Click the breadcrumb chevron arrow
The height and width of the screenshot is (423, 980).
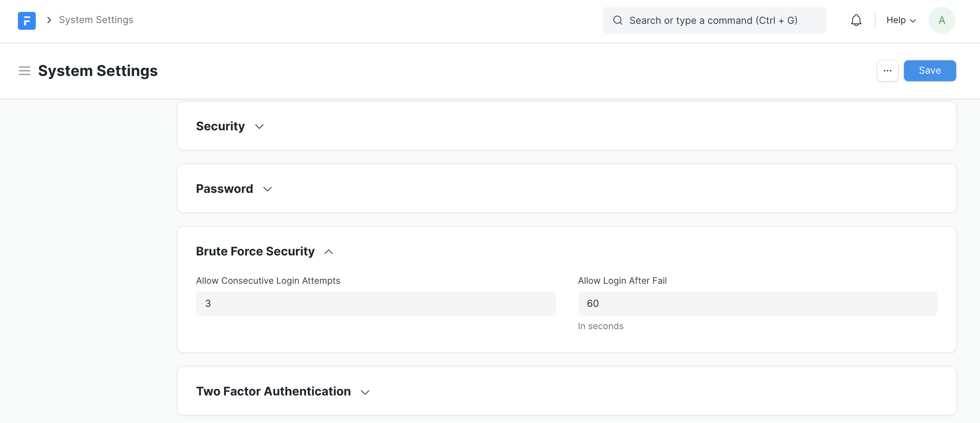pyautogui.click(x=49, y=20)
